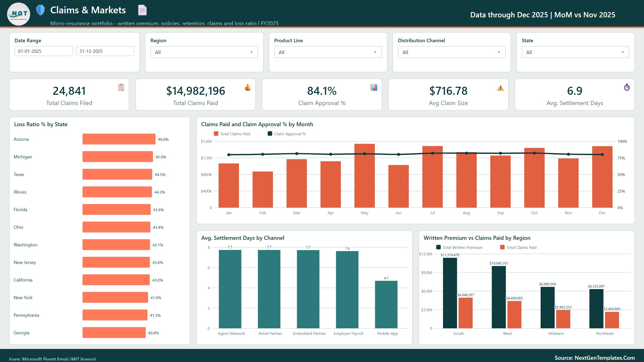Click the $14,982,196 claims paid value
Screen dimensions: 644x362
[x=195, y=91]
